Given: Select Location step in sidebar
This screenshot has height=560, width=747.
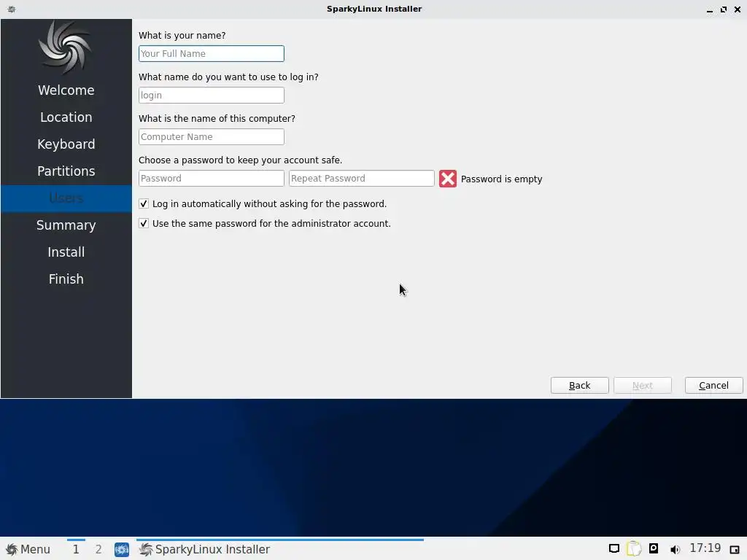Looking at the screenshot, I should tap(66, 117).
